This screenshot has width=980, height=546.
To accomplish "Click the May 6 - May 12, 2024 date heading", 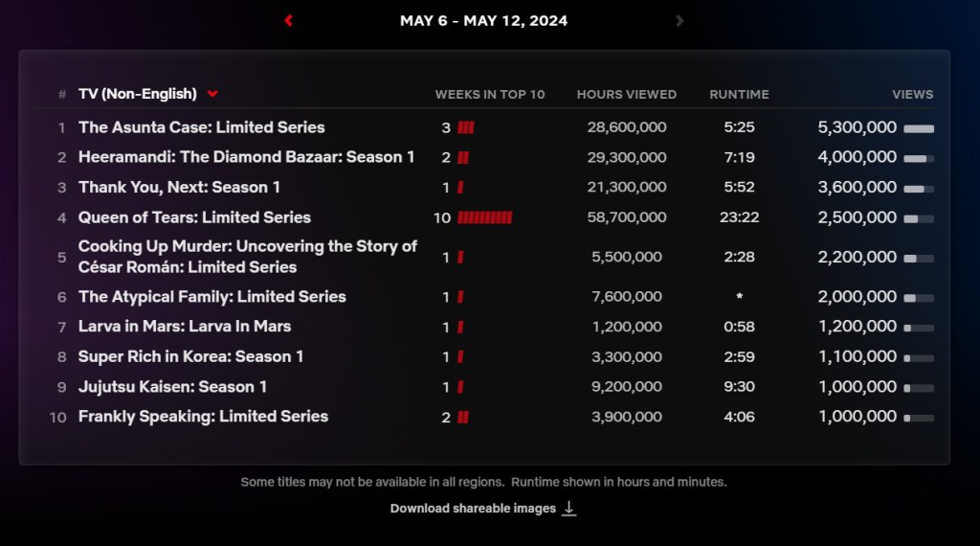I will click(483, 20).
